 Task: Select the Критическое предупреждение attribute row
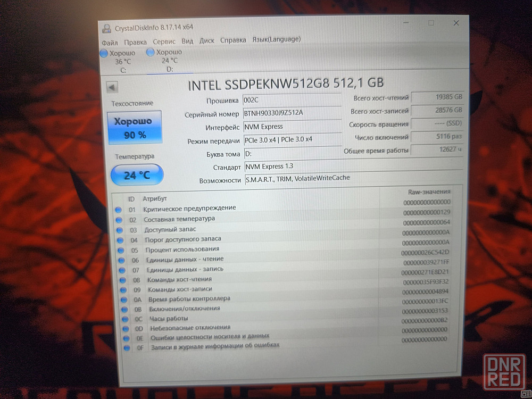(x=283, y=206)
